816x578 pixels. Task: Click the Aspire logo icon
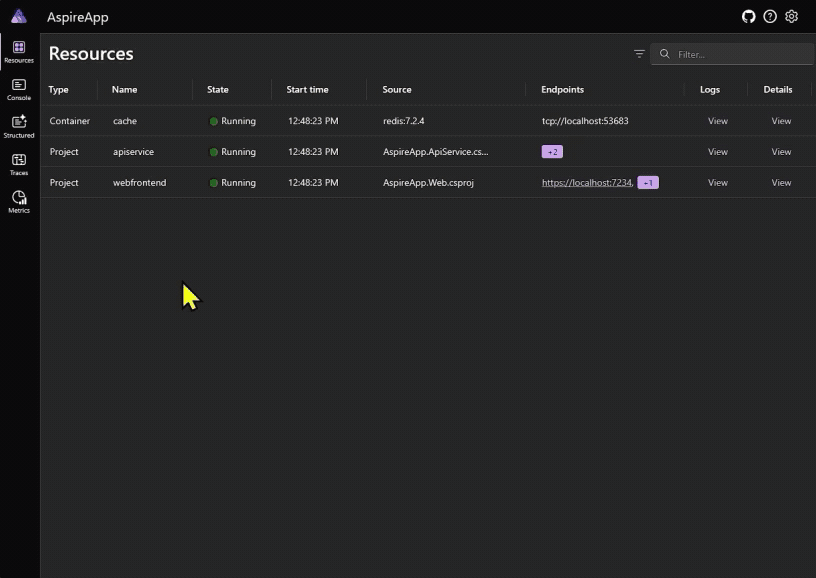(19, 16)
